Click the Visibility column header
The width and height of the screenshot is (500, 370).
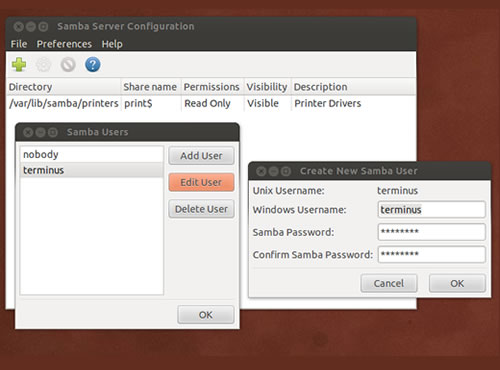268,87
